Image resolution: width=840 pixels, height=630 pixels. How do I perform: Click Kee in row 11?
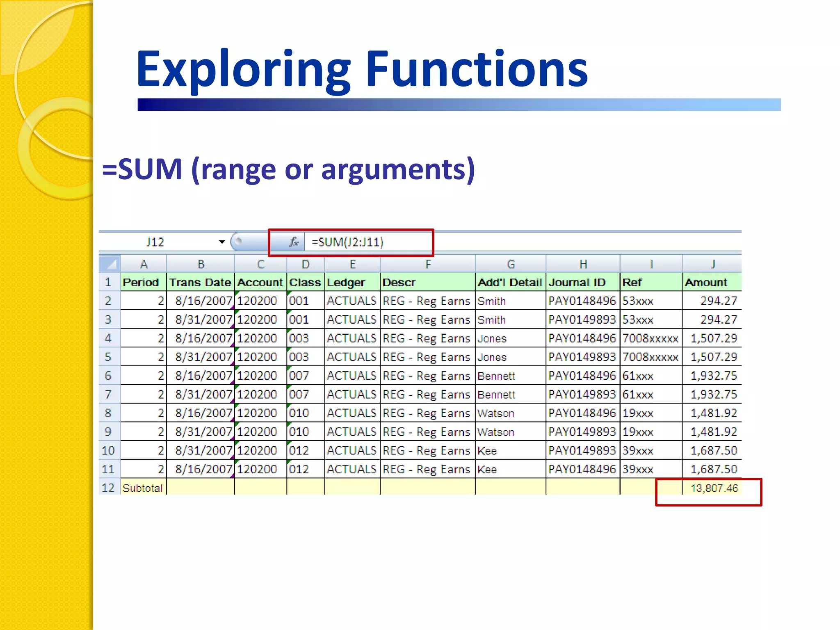coord(511,469)
